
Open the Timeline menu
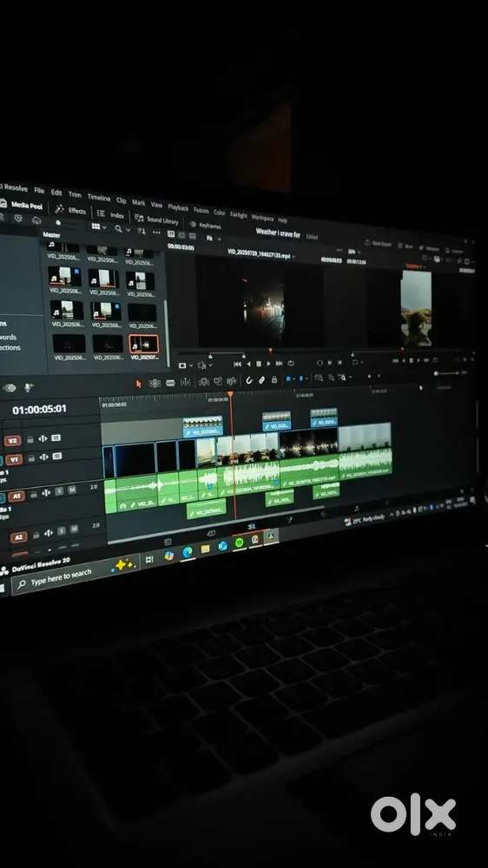[x=99, y=197]
